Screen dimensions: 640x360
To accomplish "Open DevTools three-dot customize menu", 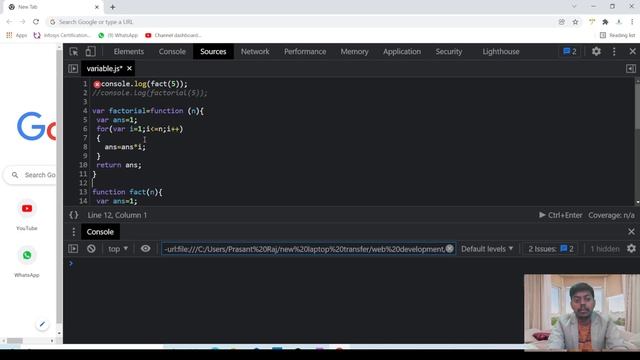I will pyautogui.click(x=614, y=51).
